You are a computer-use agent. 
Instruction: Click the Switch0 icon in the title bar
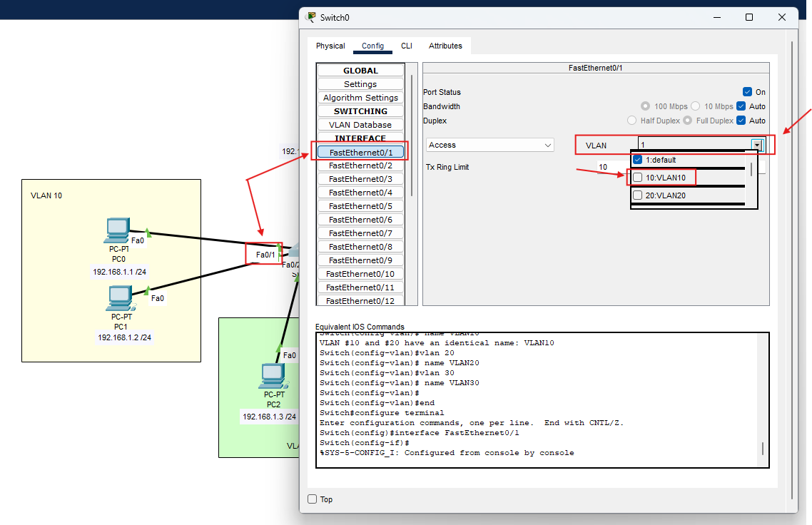click(309, 17)
